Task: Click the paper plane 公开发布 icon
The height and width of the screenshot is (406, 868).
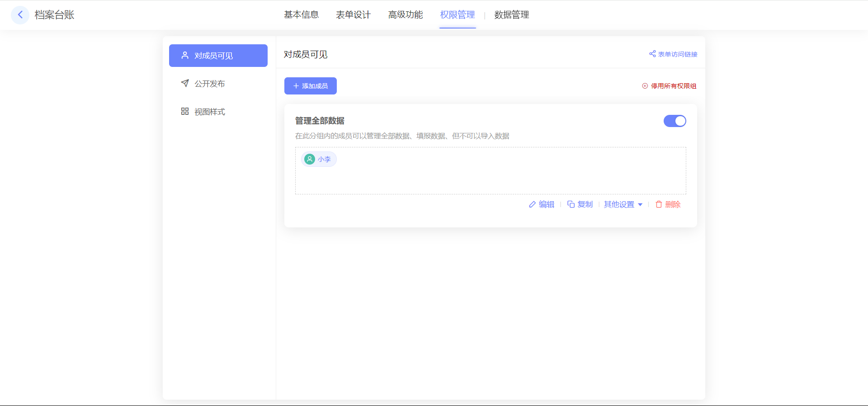Action: (x=185, y=83)
